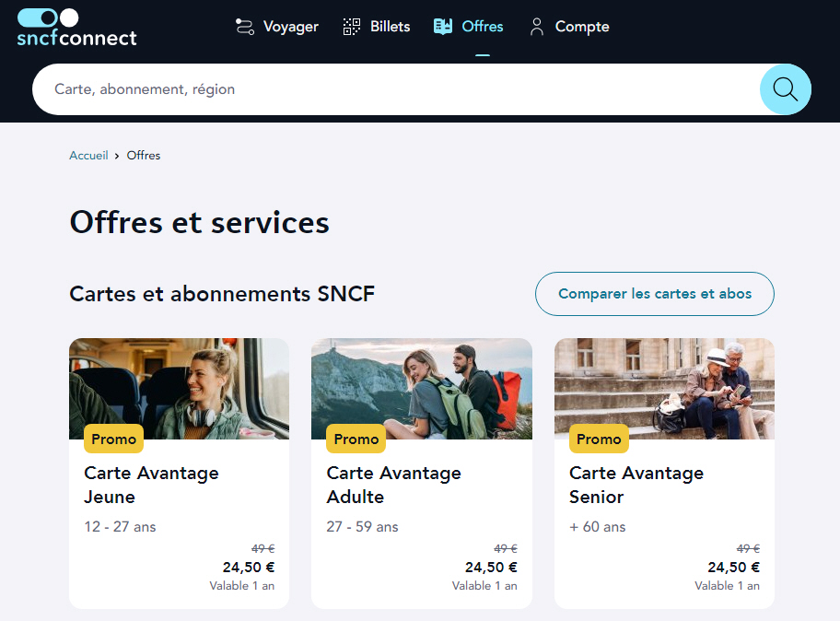Click the Billets QR code icon
840x621 pixels.
coord(352,27)
